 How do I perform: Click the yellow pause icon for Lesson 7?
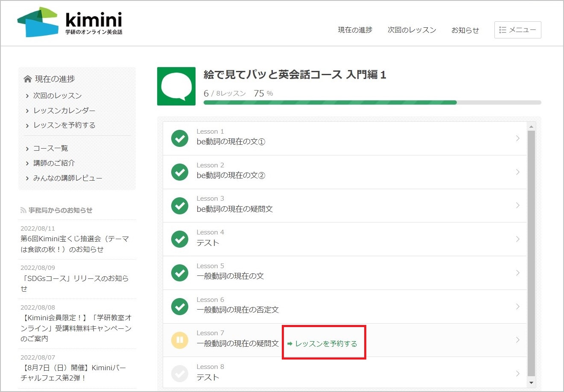tap(179, 340)
